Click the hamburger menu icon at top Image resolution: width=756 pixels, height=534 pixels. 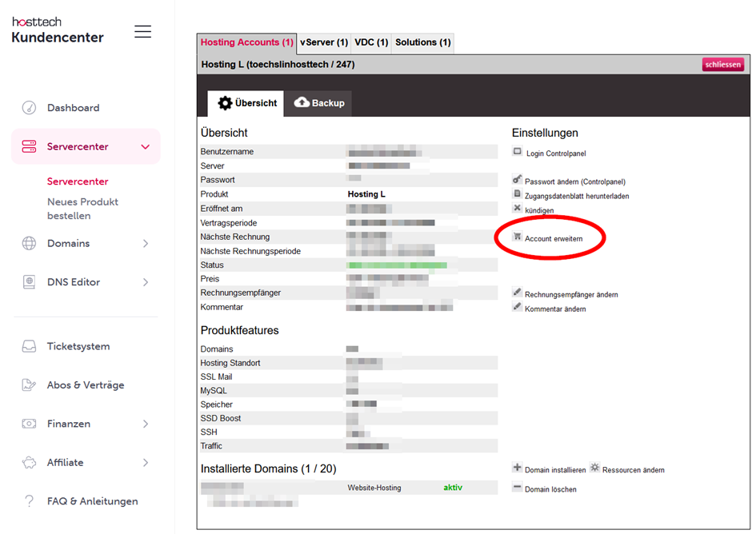(142, 31)
